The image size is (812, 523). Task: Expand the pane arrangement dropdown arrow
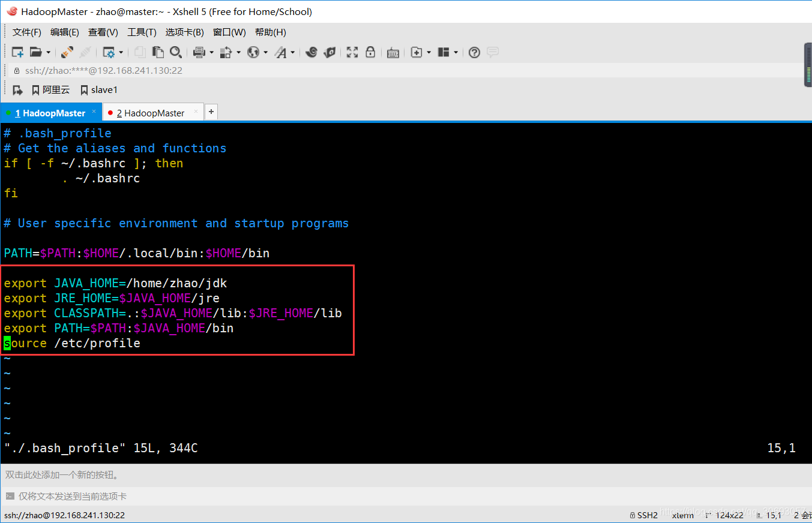pyautogui.click(x=456, y=53)
